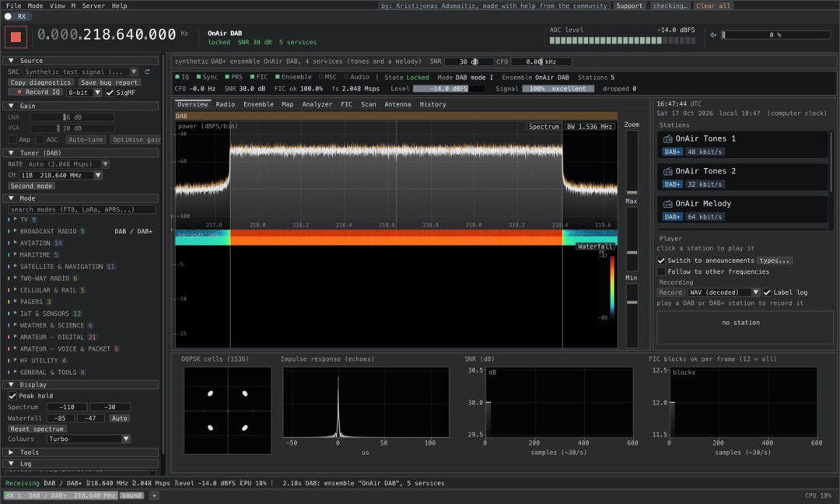Click the Support button in the top bar
Screen dimensions: 840x504
click(629, 6)
